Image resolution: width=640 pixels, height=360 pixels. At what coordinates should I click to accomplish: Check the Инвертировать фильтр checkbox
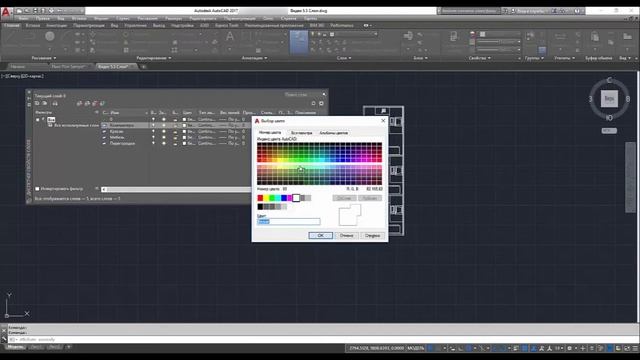(37, 189)
